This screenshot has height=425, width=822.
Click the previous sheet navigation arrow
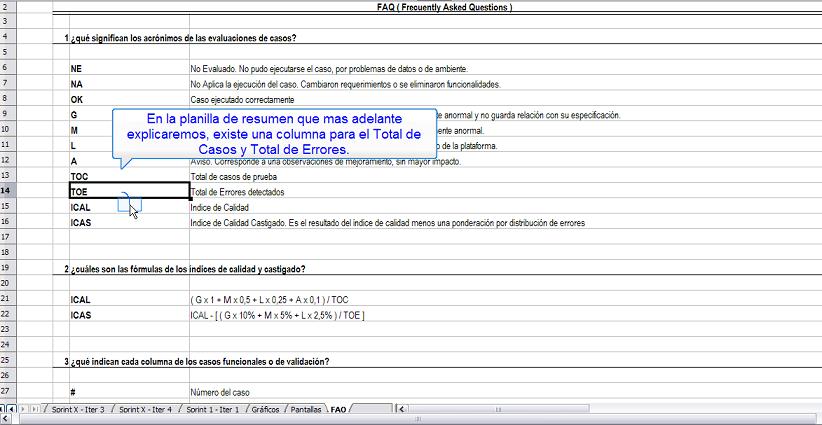11,409
